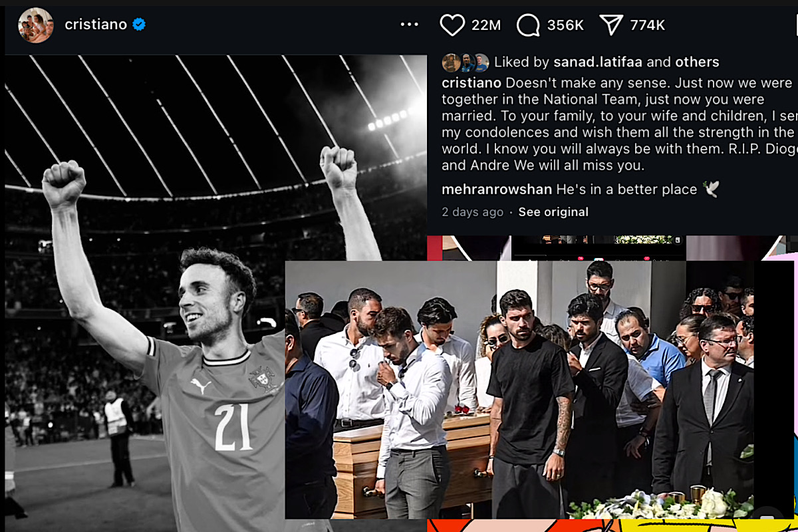
Task: View the 22M likes count
Action: (x=486, y=25)
